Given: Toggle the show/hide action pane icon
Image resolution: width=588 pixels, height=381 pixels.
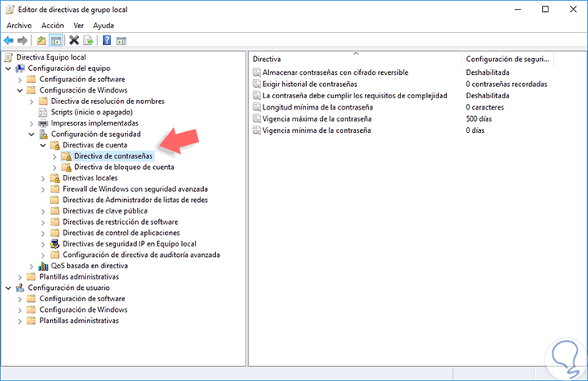Looking at the screenshot, I should click(121, 41).
